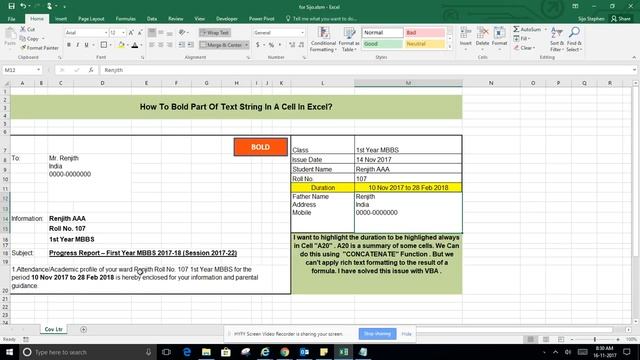Open Format as Table menu

[349, 39]
